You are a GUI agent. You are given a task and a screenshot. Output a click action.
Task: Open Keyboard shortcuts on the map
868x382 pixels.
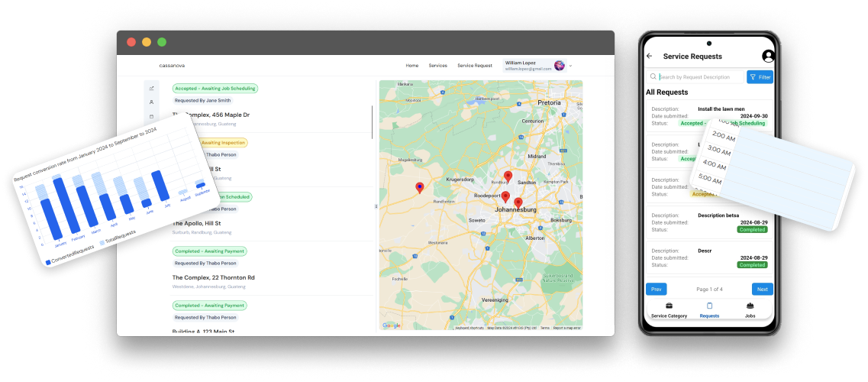(469, 328)
